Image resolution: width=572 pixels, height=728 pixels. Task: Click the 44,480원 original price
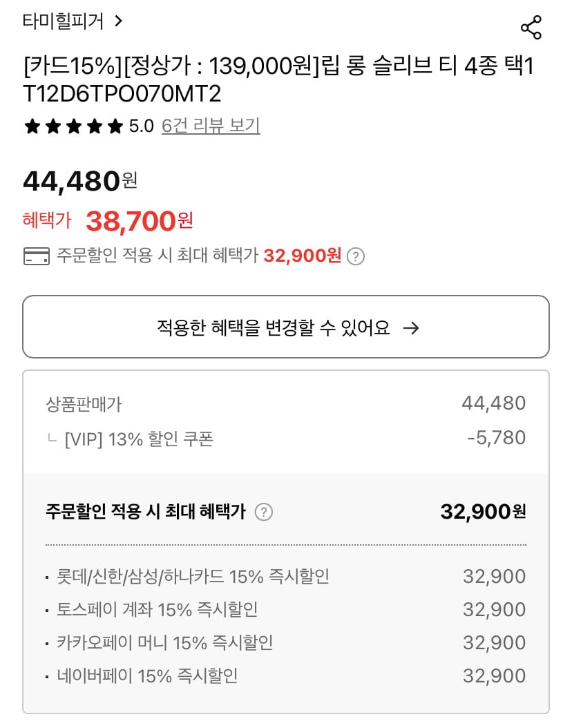tap(80, 182)
